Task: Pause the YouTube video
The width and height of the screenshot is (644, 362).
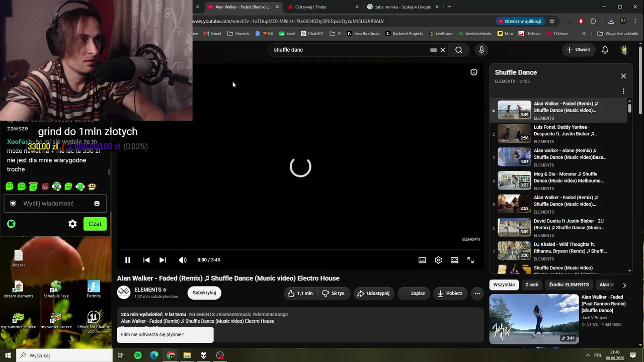Action: [x=128, y=260]
